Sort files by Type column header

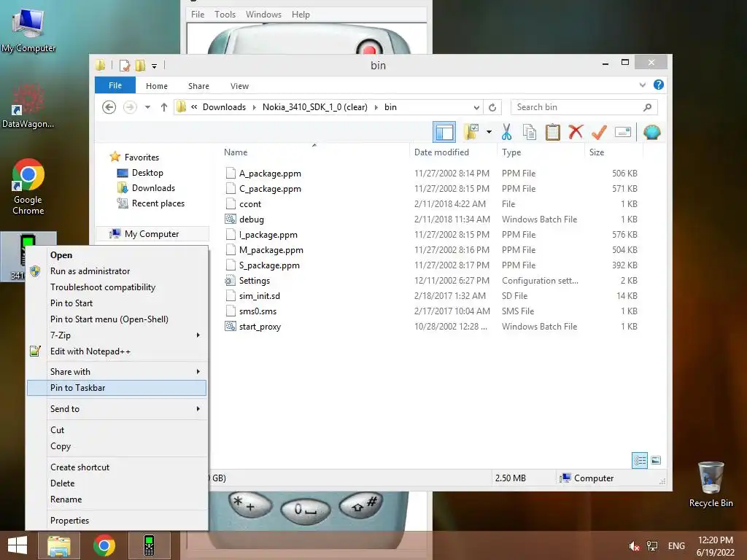pos(511,152)
